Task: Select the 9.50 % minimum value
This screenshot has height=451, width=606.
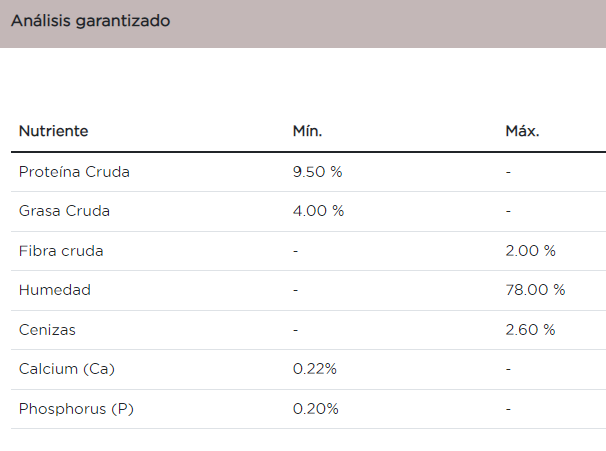Action: point(317,172)
